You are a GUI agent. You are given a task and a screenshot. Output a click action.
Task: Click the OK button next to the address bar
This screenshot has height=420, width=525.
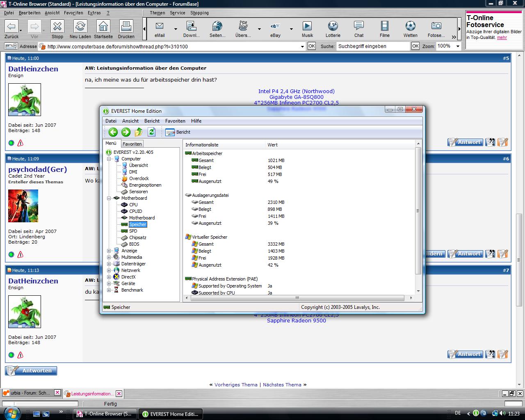(312, 46)
